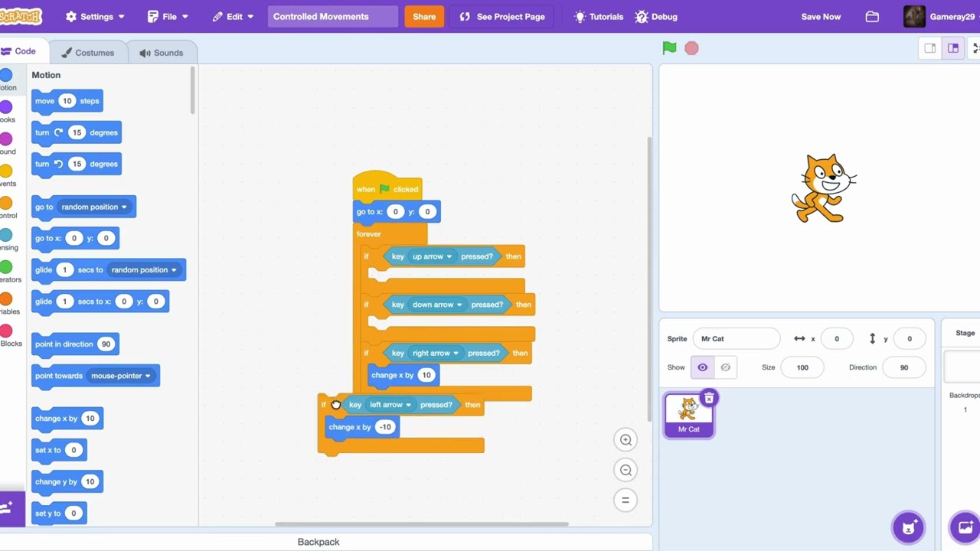
Task: Switch to small stage layout
Action: point(930,48)
